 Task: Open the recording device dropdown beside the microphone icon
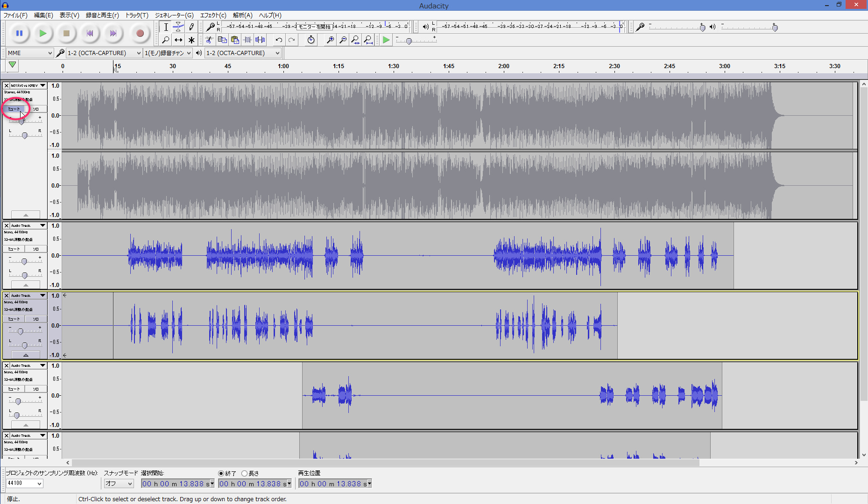pos(104,53)
